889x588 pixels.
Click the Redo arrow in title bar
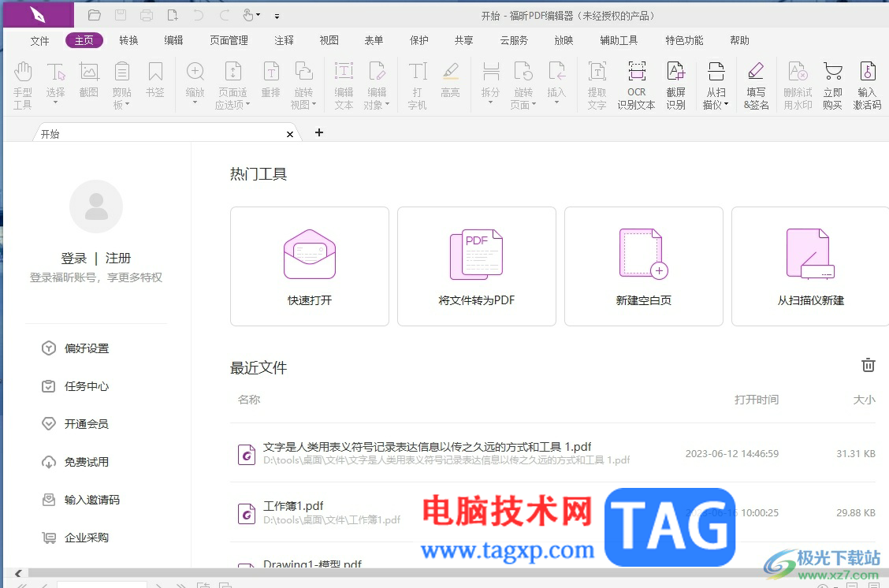coord(225,15)
